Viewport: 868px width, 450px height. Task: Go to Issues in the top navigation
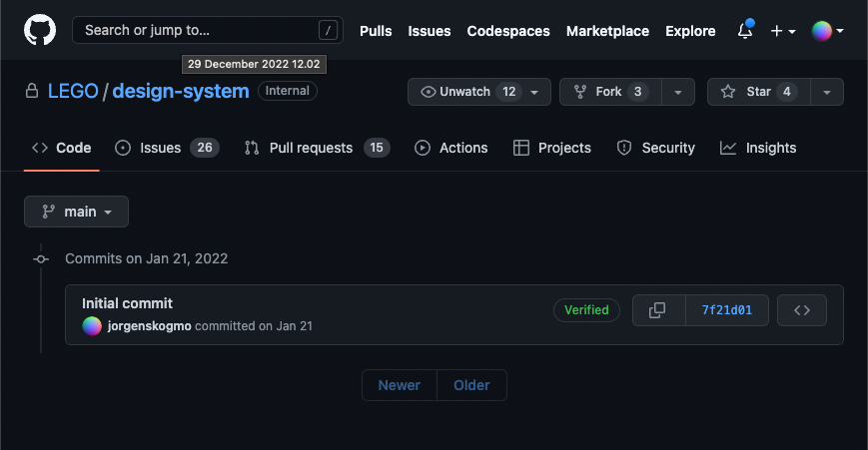click(430, 31)
